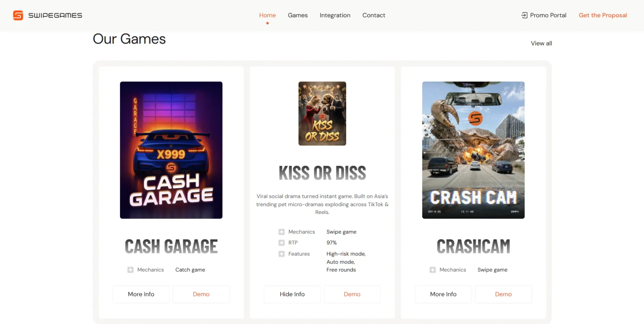
Task: Click the View all games link
Action: click(x=541, y=43)
